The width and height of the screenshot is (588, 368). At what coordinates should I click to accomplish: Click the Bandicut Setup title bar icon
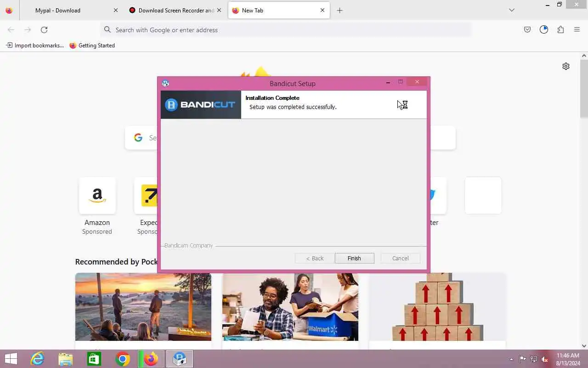click(x=165, y=83)
